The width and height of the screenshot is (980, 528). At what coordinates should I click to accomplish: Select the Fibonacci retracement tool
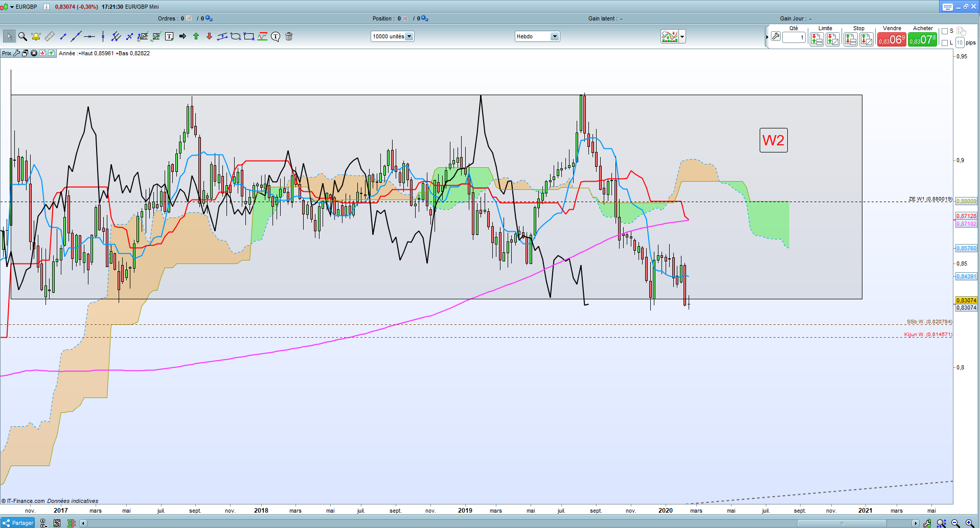pos(143,36)
